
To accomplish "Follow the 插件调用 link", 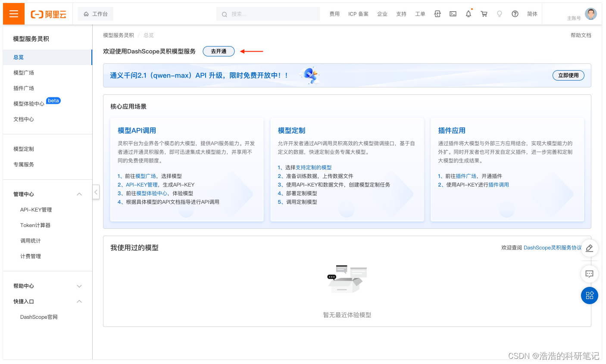I will (x=499, y=185).
